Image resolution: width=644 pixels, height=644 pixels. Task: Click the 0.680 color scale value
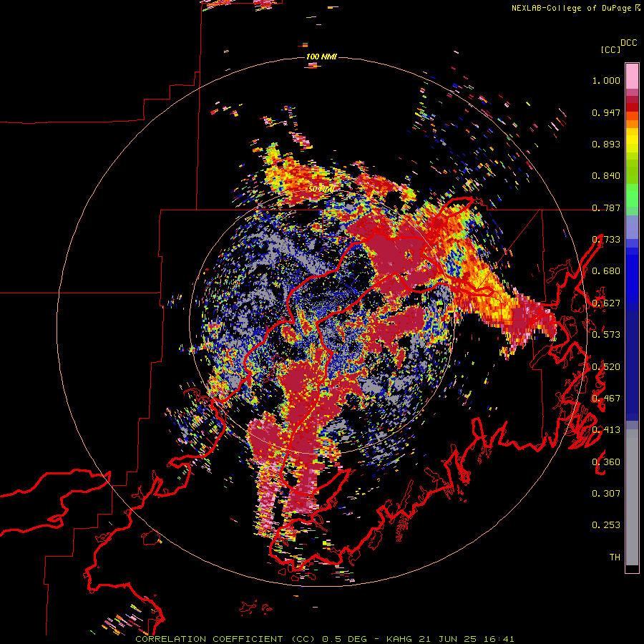(606, 271)
